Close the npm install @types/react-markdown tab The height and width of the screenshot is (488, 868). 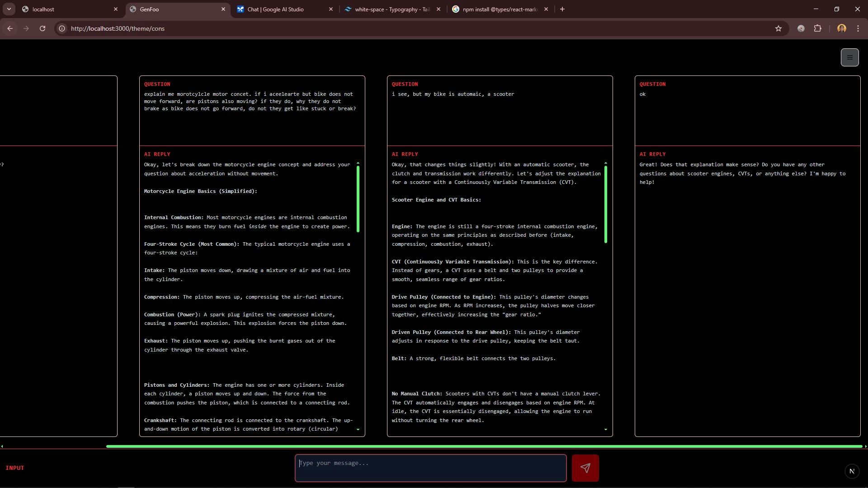[546, 9]
